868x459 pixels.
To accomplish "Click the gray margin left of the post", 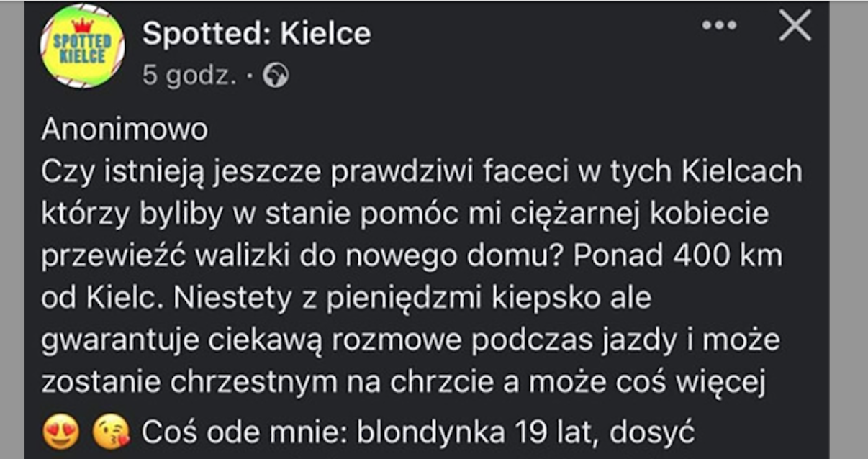I will [12, 230].
